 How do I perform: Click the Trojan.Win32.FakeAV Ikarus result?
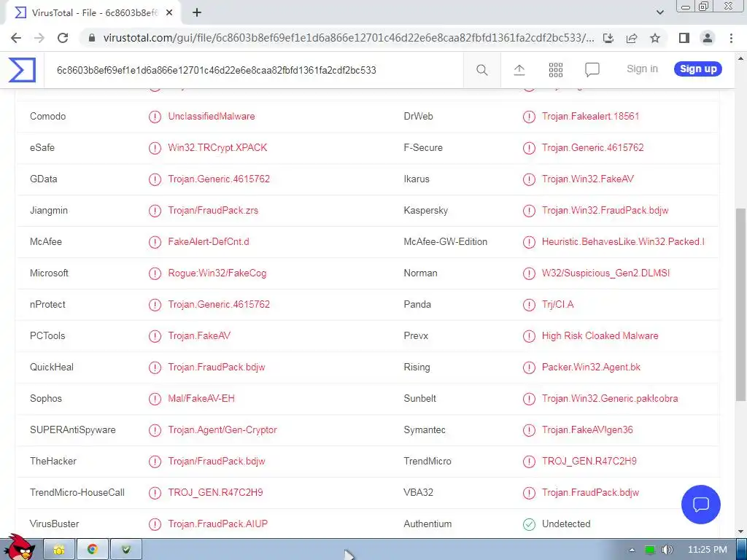pos(587,179)
